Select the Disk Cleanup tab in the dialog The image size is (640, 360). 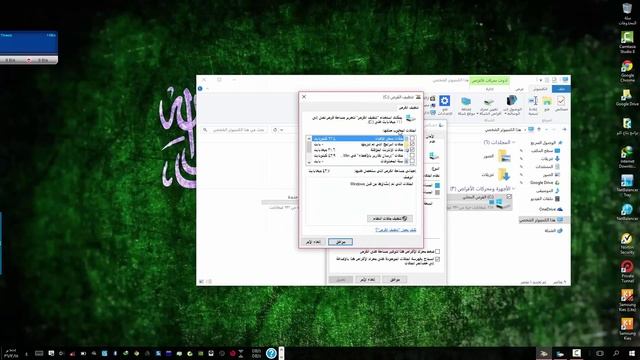coord(409,108)
